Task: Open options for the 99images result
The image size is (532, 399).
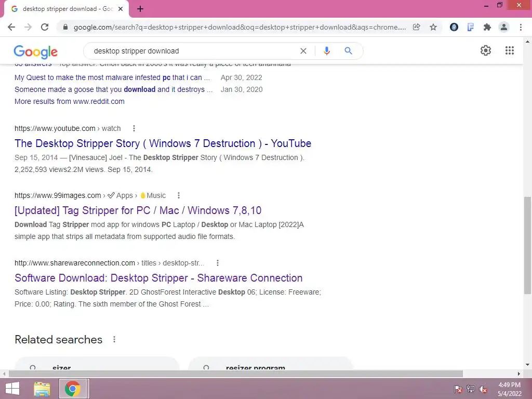Action: 179,195
